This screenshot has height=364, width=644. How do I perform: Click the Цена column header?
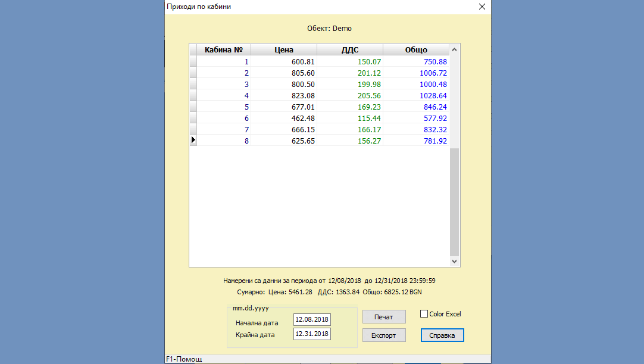[284, 50]
